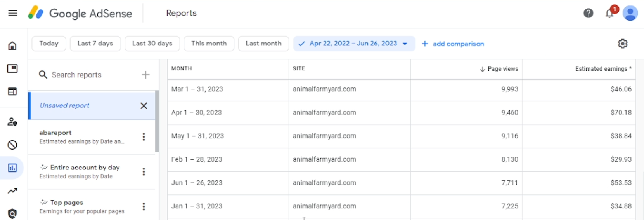The height and width of the screenshot is (220, 644).
Task: Click animalfarmyard.com in the March row
Action: [x=324, y=89]
